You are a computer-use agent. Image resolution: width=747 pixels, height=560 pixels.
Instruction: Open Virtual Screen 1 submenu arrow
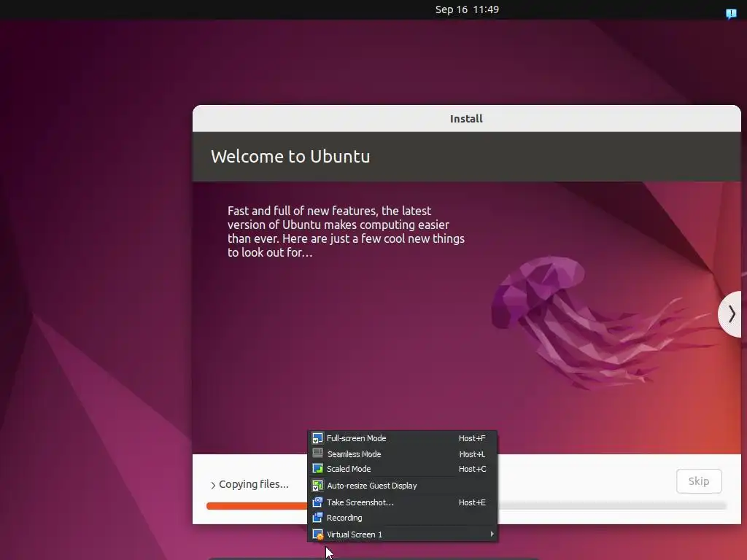point(492,534)
